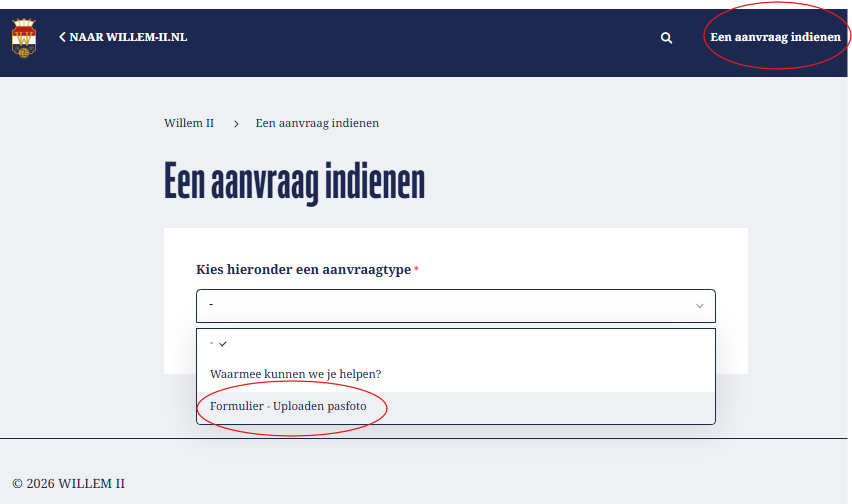852x504 pixels.
Task: Click the Kies hieronder een aanvraagtype label
Action: coord(303,269)
